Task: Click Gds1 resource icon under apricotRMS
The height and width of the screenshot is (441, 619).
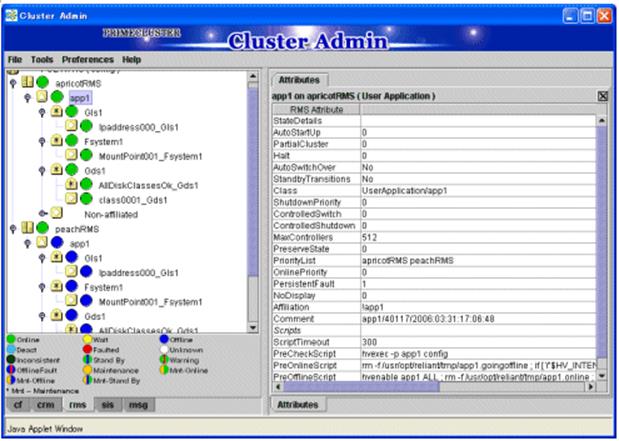Action: click(57, 170)
